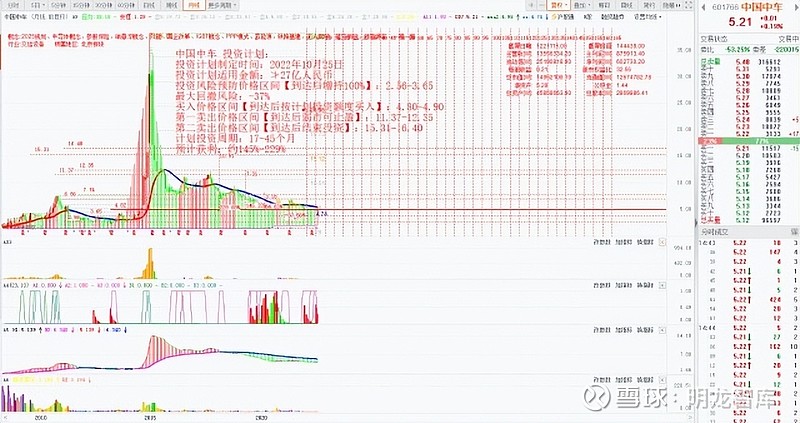Click 加指标 in the pulse-signal sub-chart
The width and height of the screenshot is (800, 423).
click(622, 285)
